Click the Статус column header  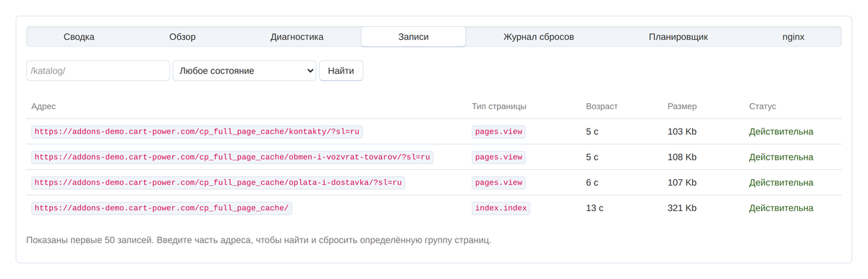pyautogui.click(x=762, y=106)
